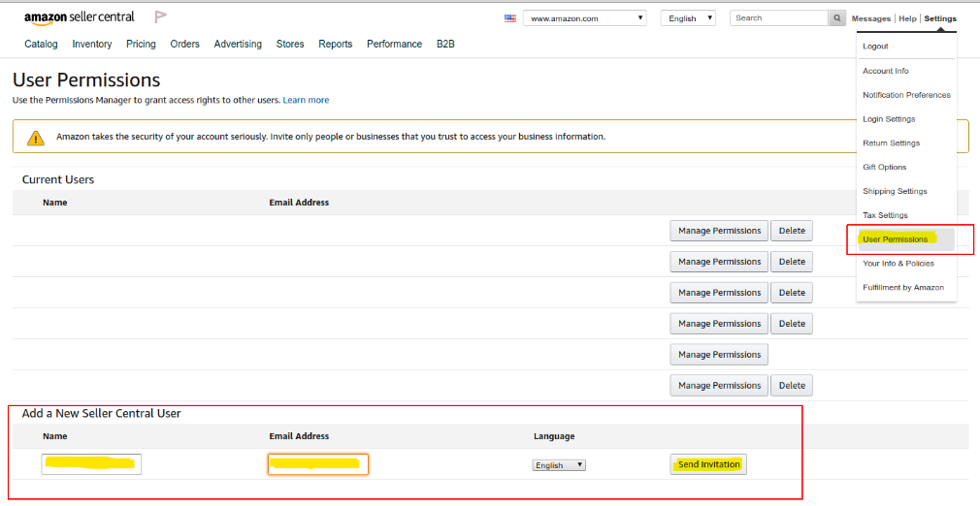Open the Reports menu
The width and height of the screenshot is (980, 506).
tap(335, 44)
